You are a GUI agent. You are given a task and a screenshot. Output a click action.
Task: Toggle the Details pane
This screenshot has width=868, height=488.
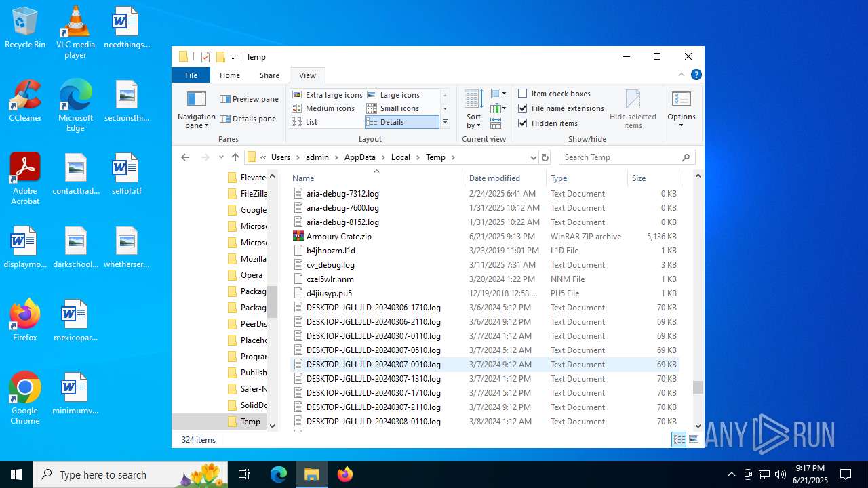[248, 119]
